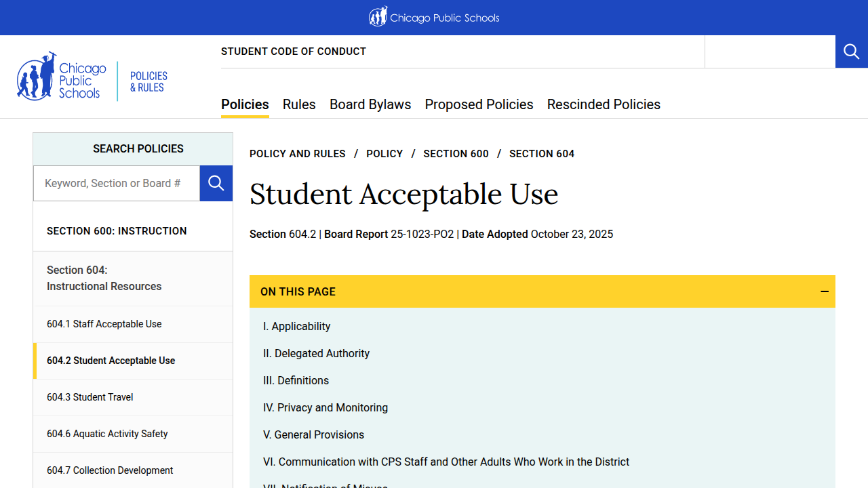
Task: Click the blue header search icon button
Action: 852,52
